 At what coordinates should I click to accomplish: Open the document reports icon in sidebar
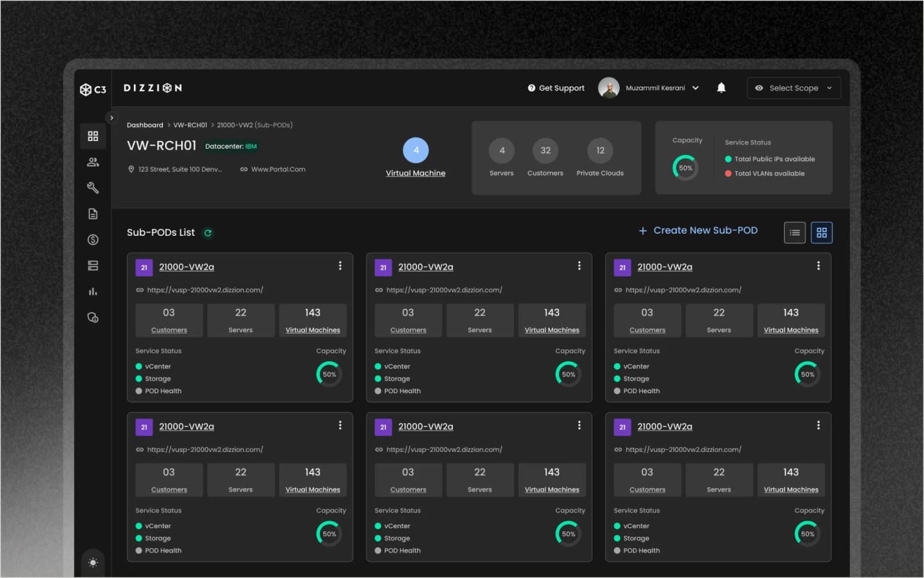[93, 214]
